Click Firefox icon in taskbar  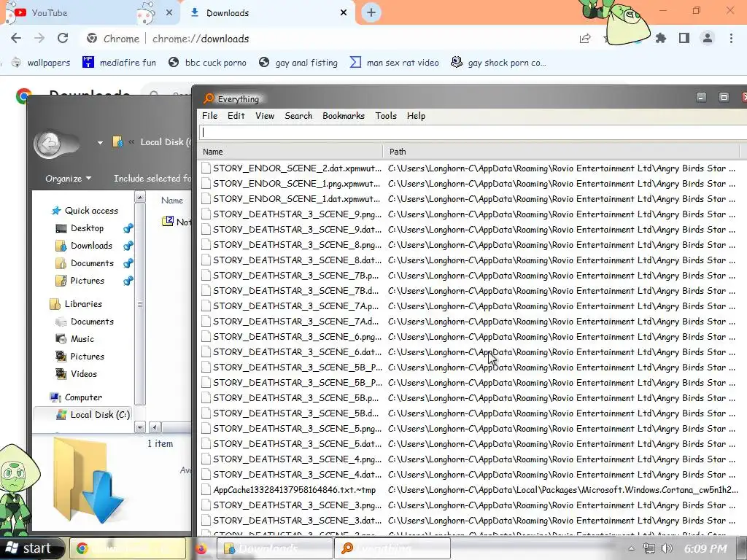click(201, 548)
